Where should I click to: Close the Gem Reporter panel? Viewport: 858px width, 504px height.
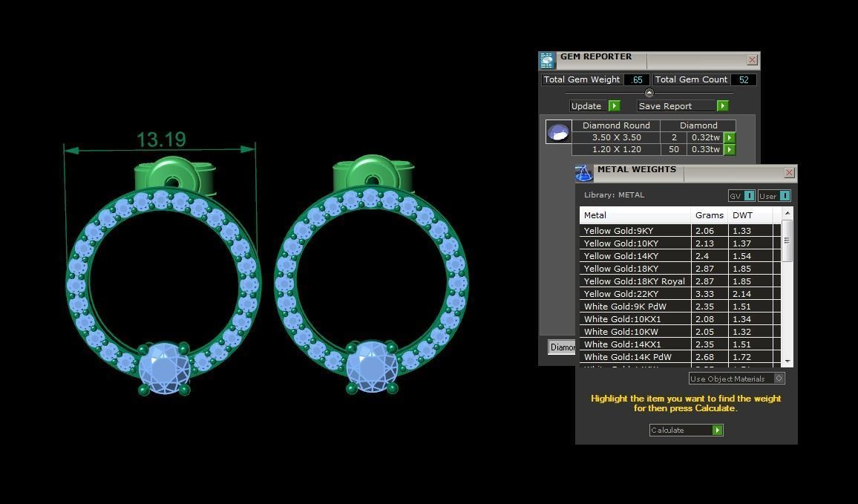753,60
